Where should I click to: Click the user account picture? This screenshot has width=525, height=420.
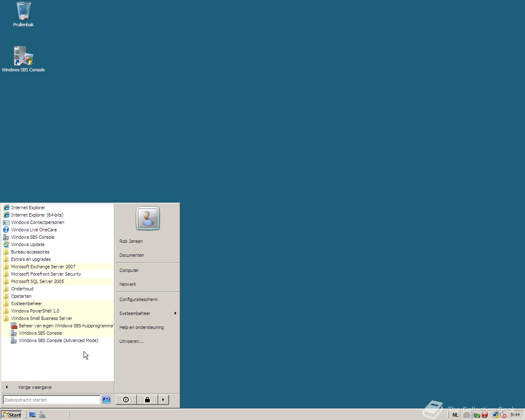(148, 218)
